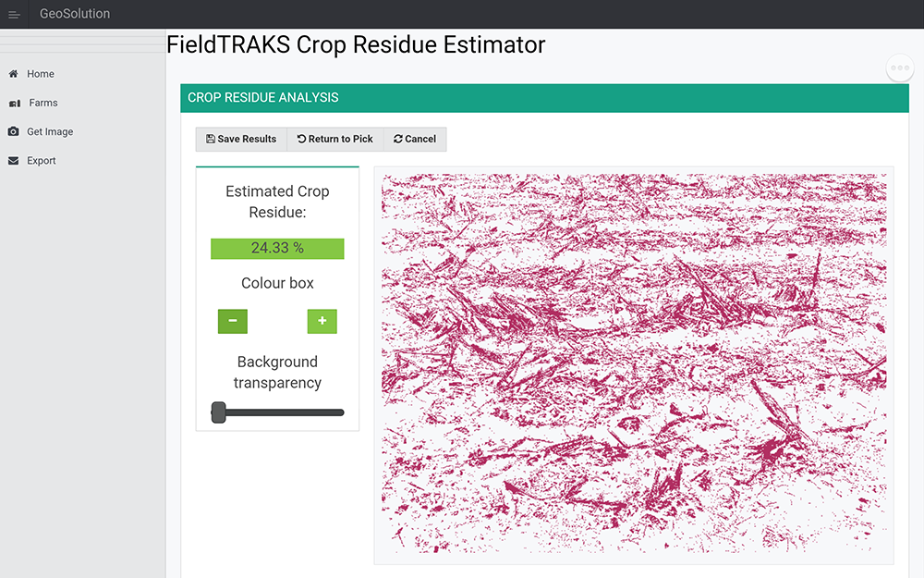
Task: Go to Home in the sidebar
Action: click(x=41, y=74)
